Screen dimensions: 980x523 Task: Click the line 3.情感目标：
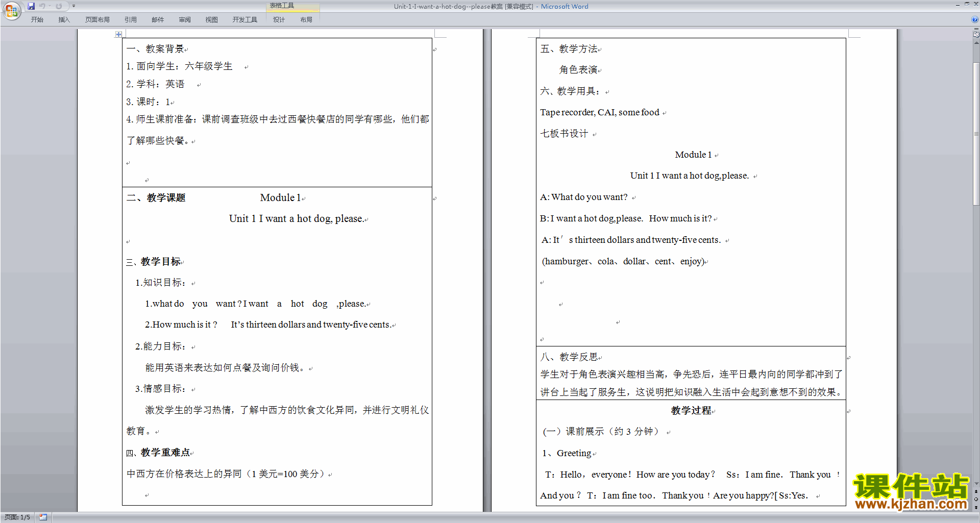click(160, 389)
